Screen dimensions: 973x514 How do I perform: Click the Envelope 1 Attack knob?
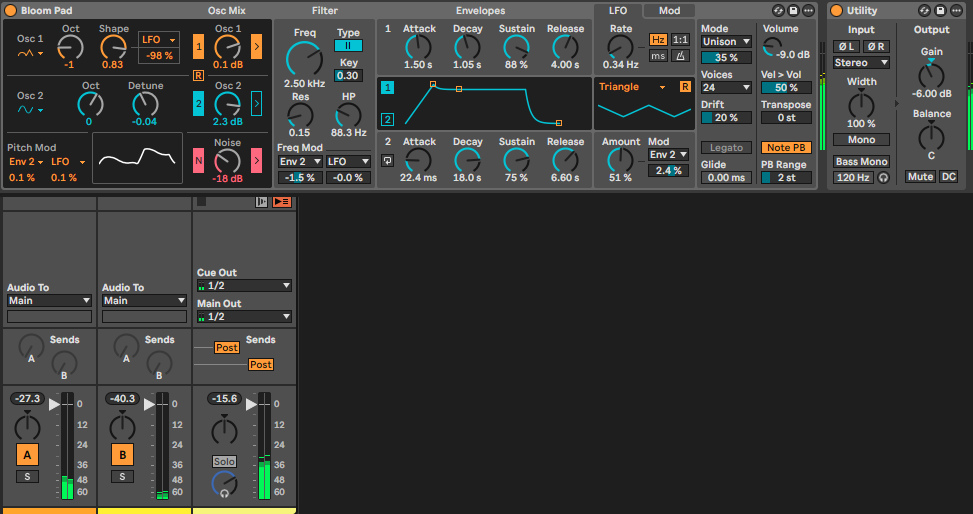[418, 47]
